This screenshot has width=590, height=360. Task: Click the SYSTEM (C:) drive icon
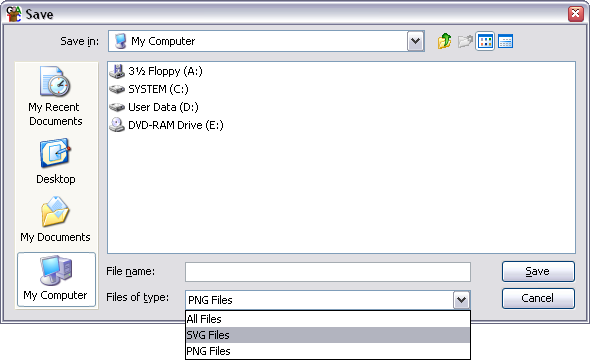[117, 89]
